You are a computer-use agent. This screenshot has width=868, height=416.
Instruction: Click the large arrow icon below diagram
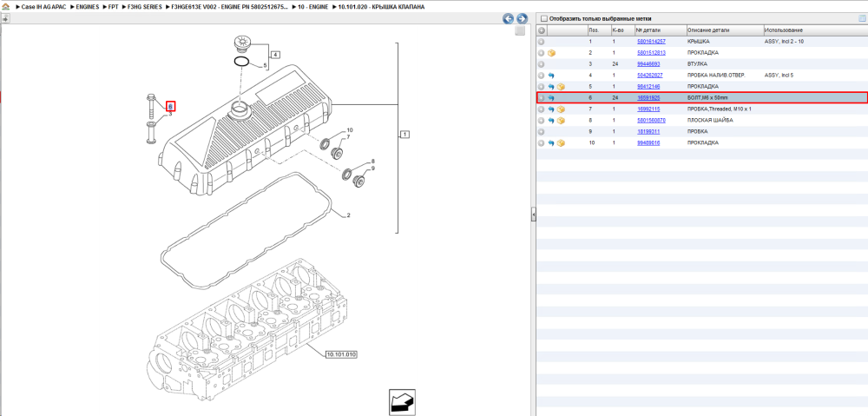tap(403, 402)
